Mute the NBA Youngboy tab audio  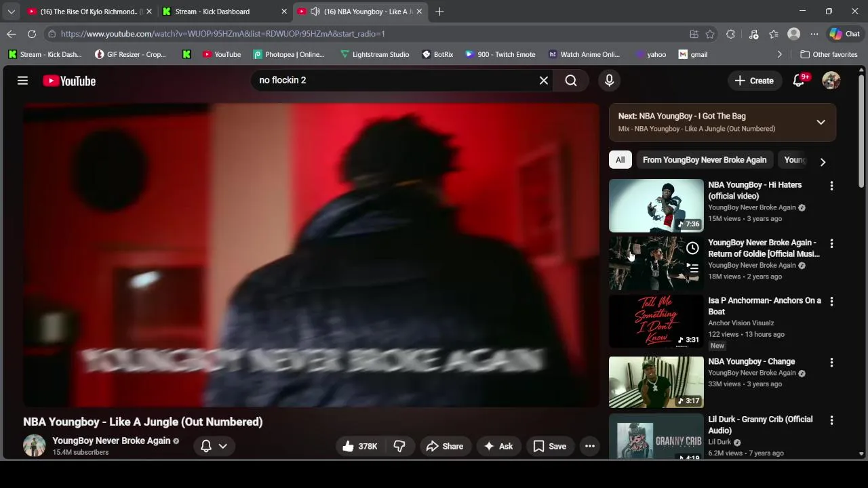coord(315,12)
